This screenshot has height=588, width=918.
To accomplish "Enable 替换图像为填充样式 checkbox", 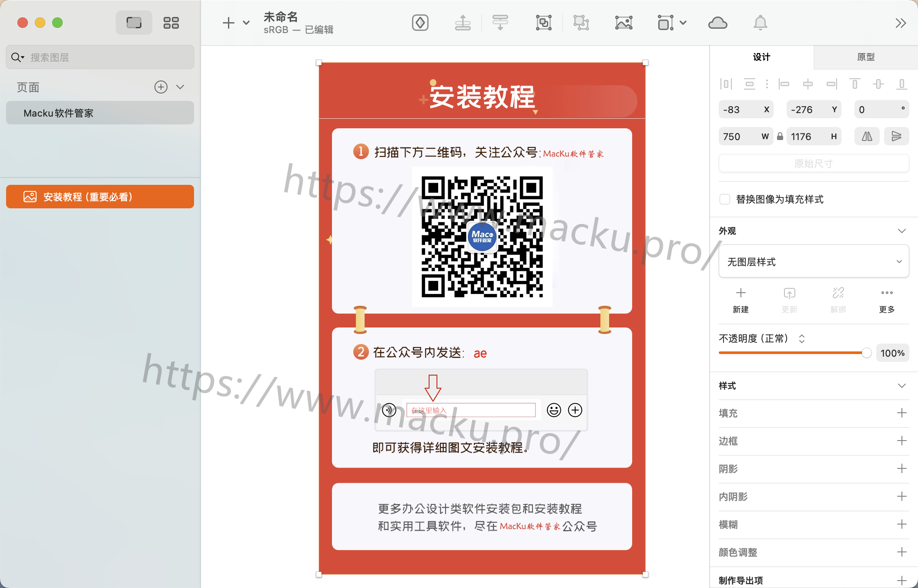I will tap(725, 199).
